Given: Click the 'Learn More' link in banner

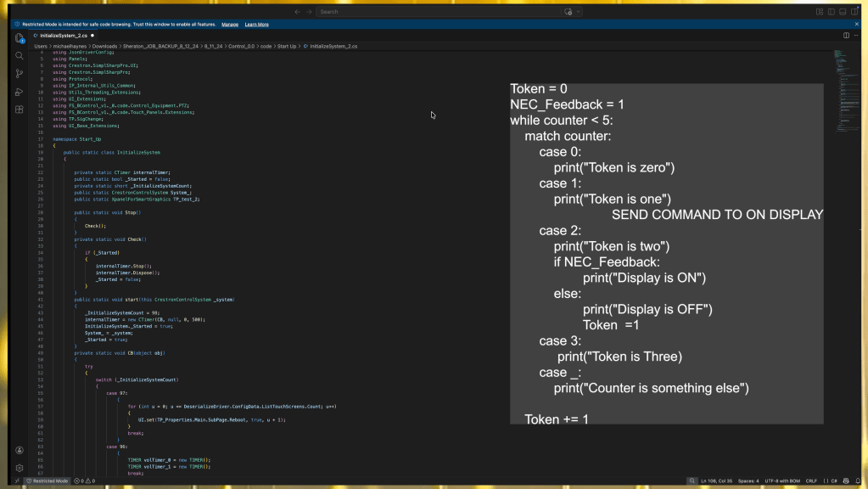Looking at the screenshot, I should 256,25.
